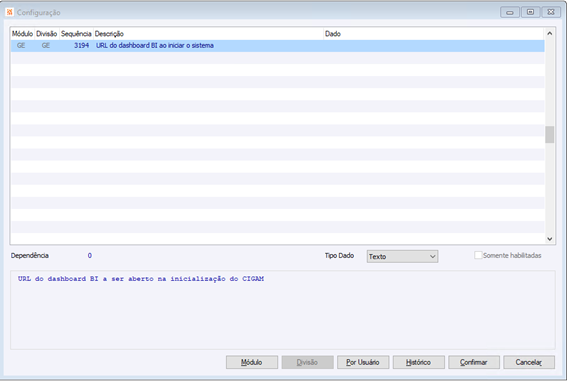Click the Sequência value 3194
The image size is (567, 381).
(x=81, y=46)
